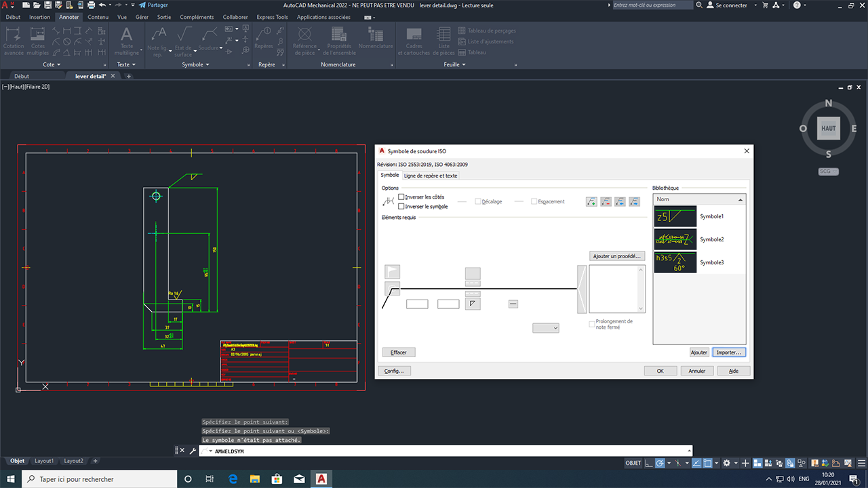Toggle the Espacement checkbox
Viewport: 868px width, 488px height.
pyautogui.click(x=534, y=201)
